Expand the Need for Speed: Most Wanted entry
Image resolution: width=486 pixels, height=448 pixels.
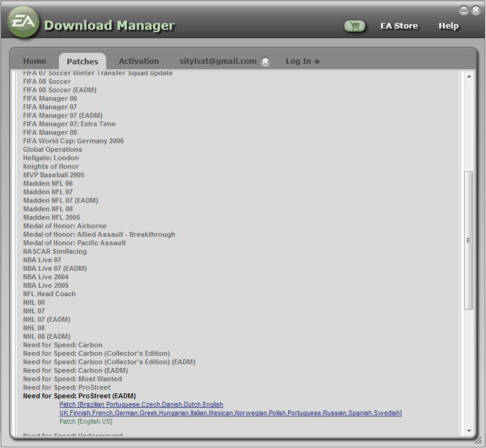[x=72, y=379]
